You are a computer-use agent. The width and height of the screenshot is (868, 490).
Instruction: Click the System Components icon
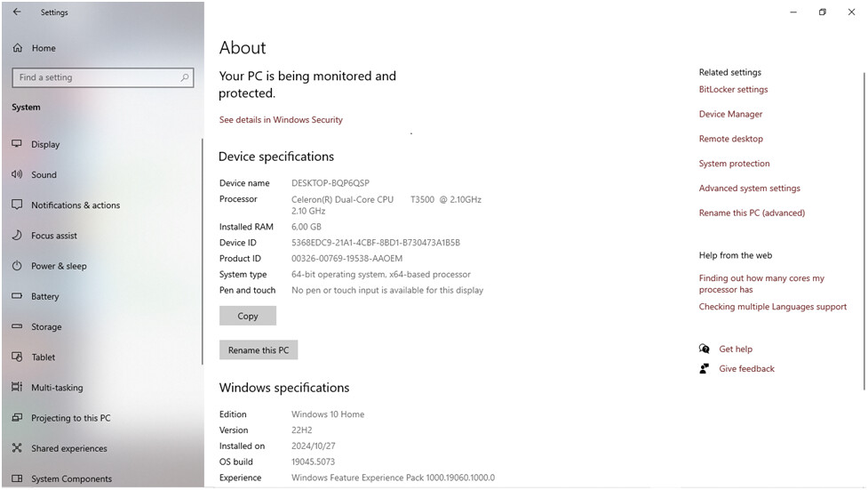[17, 478]
